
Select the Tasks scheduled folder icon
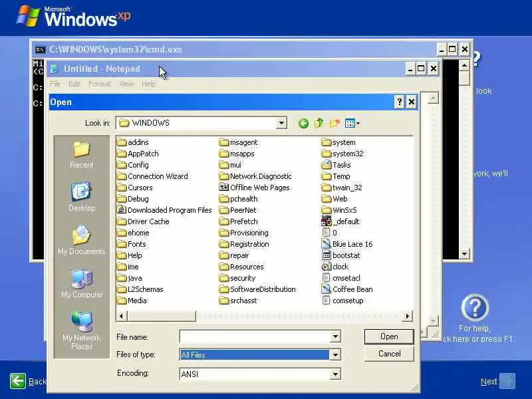(x=326, y=165)
